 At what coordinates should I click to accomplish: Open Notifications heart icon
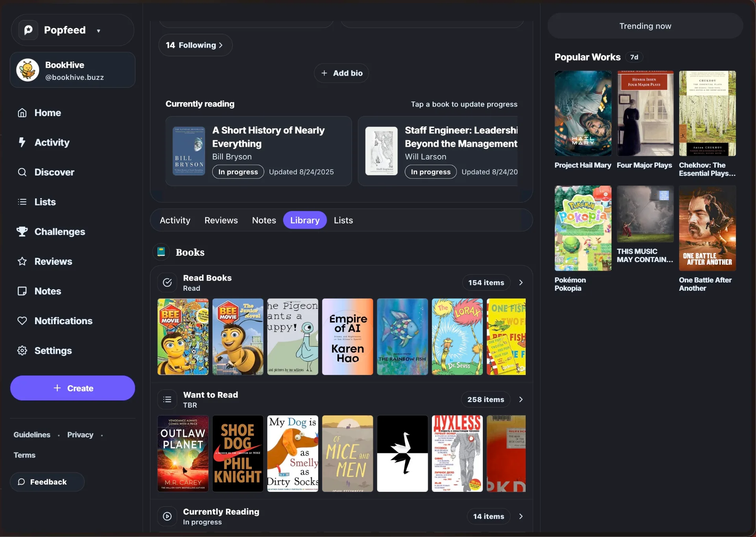pos(22,321)
